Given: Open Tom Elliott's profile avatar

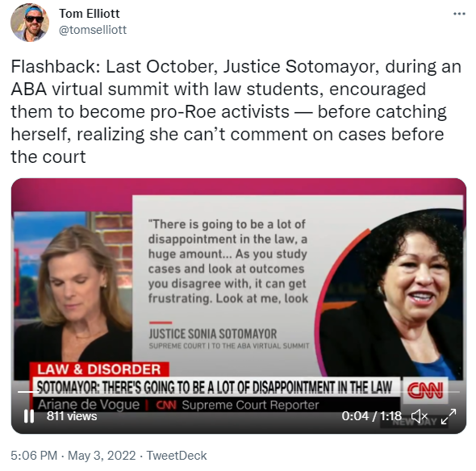Looking at the screenshot, I should [30, 23].
